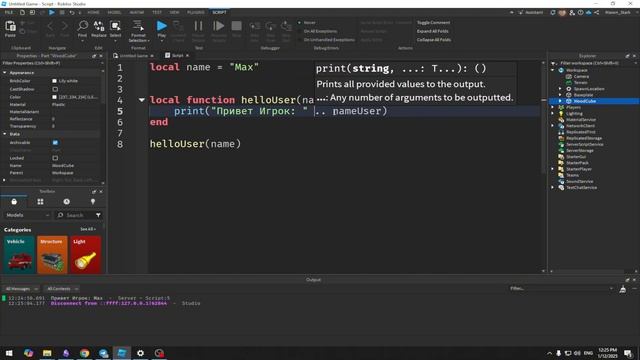Open the Find tool with the magnifier icon
This screenshot has width=640, height=360.
pos(82,27)
